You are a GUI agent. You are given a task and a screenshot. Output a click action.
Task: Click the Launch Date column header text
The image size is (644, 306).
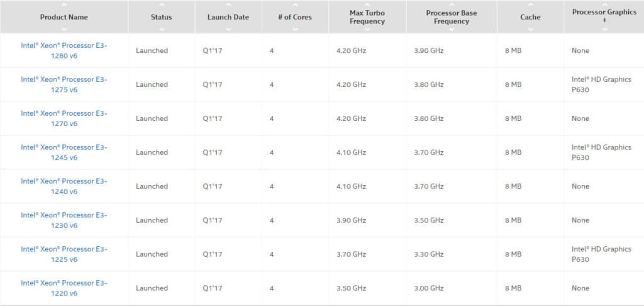click(x=228, y=17)
